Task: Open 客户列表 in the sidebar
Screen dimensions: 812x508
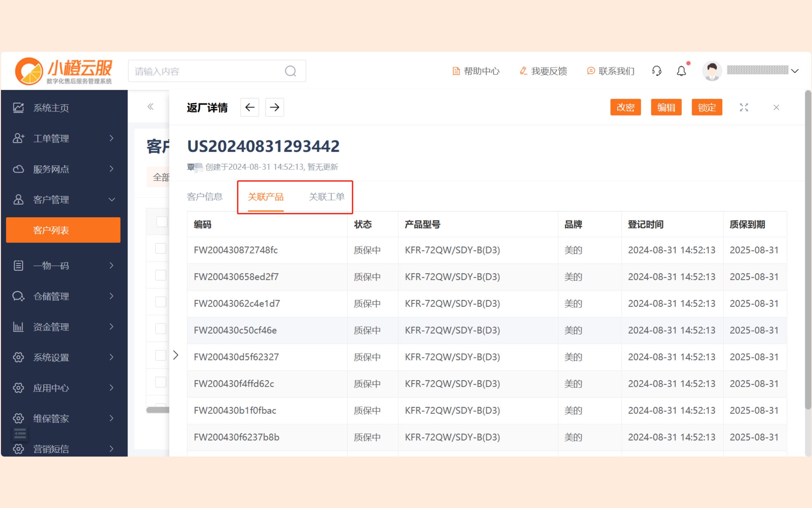Action: pos(63,230)
